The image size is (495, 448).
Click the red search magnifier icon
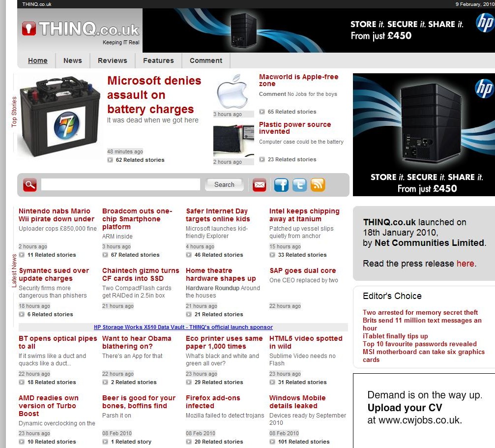29,185
